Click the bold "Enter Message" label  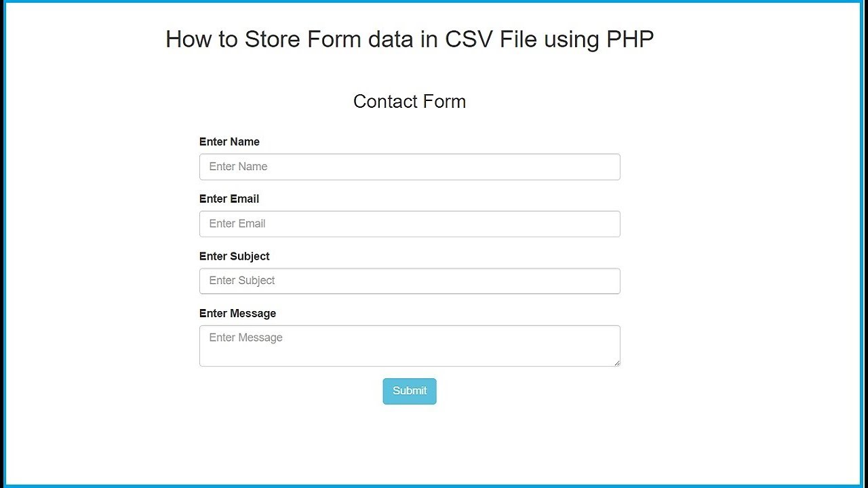(237, 313)
